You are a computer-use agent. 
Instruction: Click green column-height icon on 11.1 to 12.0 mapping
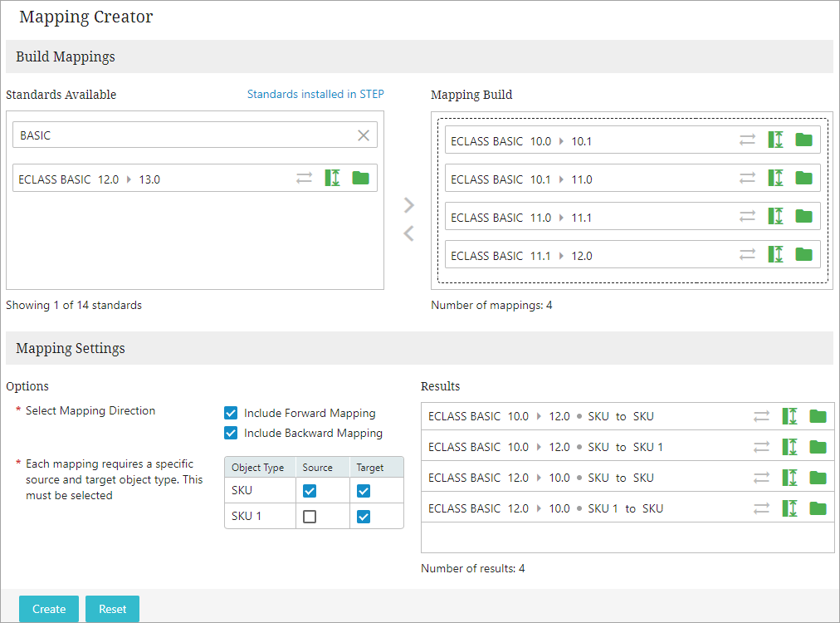click(776, 254)
